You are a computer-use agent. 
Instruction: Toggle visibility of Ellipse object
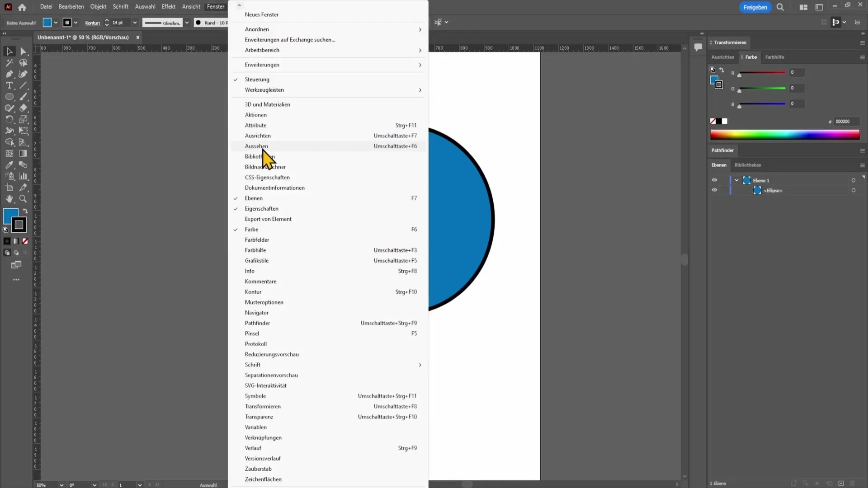pos(714,190)
